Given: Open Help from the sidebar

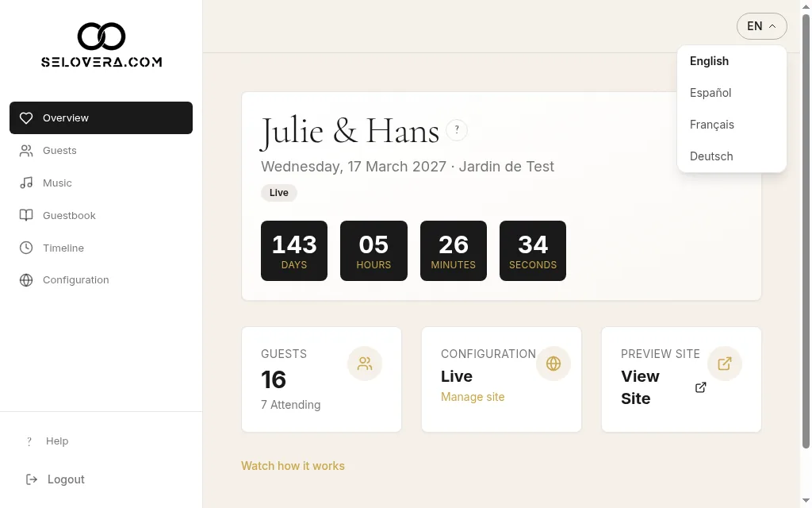Looking at the screenshot, I should [101, 441].
